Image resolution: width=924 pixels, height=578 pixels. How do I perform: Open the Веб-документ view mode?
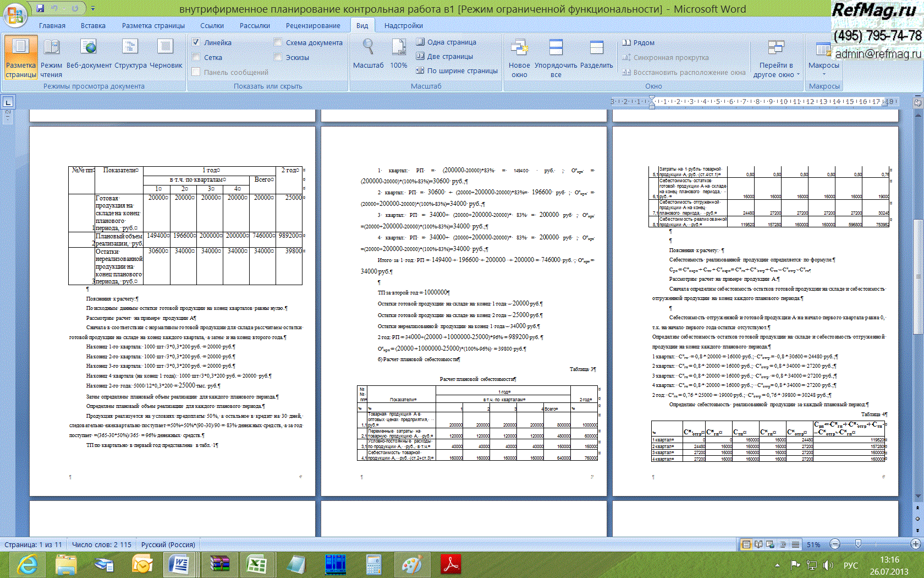click(89, 48)
